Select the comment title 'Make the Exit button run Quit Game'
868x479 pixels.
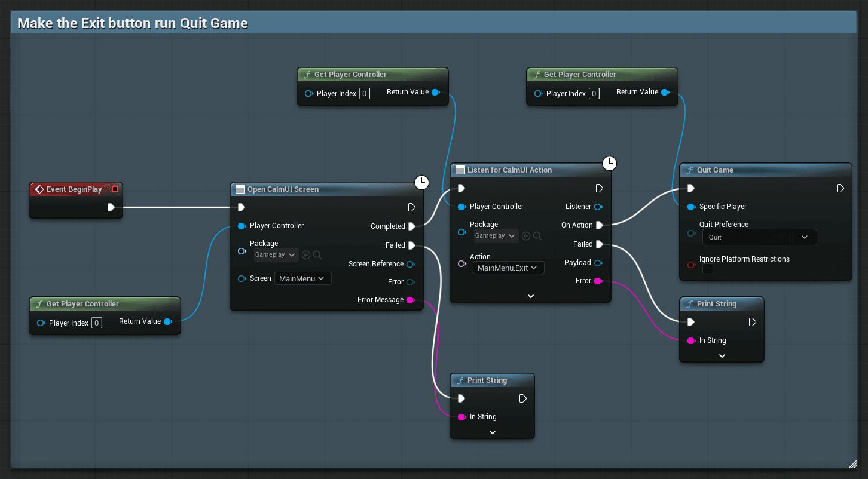[x=133, y=24]
